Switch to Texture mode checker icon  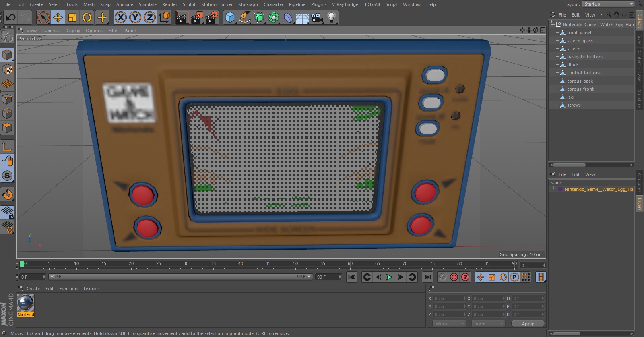[x=7, y=70]
